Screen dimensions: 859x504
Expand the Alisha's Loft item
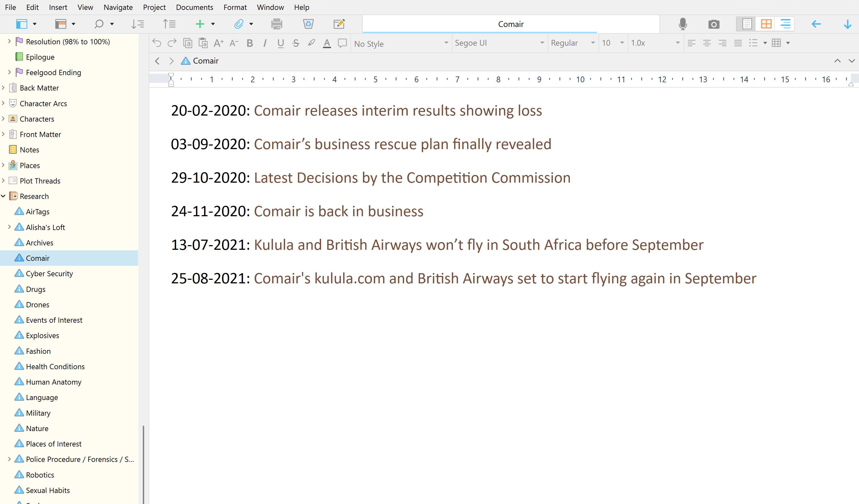click(x=9, y=227)
